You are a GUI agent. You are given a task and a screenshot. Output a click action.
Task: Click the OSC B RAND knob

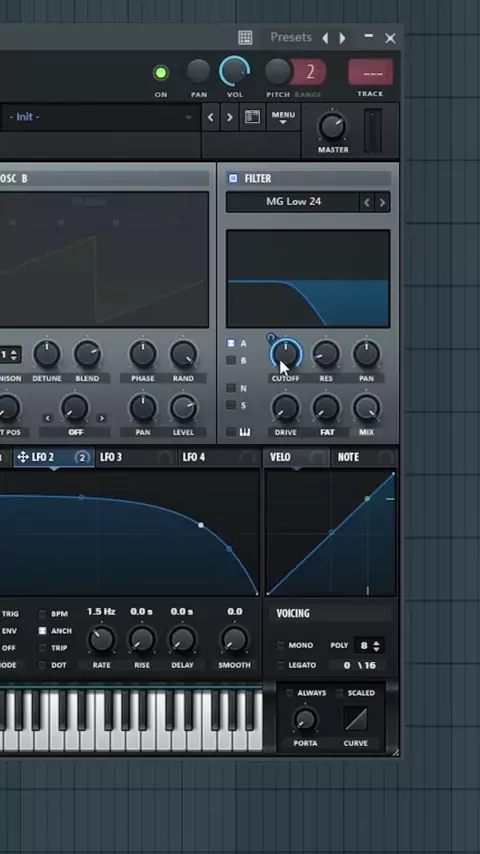point(183,354)
